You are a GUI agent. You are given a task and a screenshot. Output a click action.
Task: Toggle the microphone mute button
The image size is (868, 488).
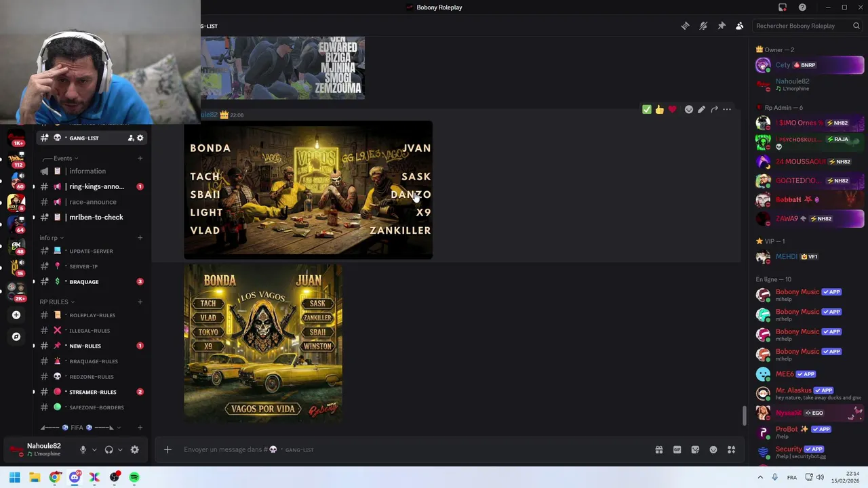tap(83, 449)
